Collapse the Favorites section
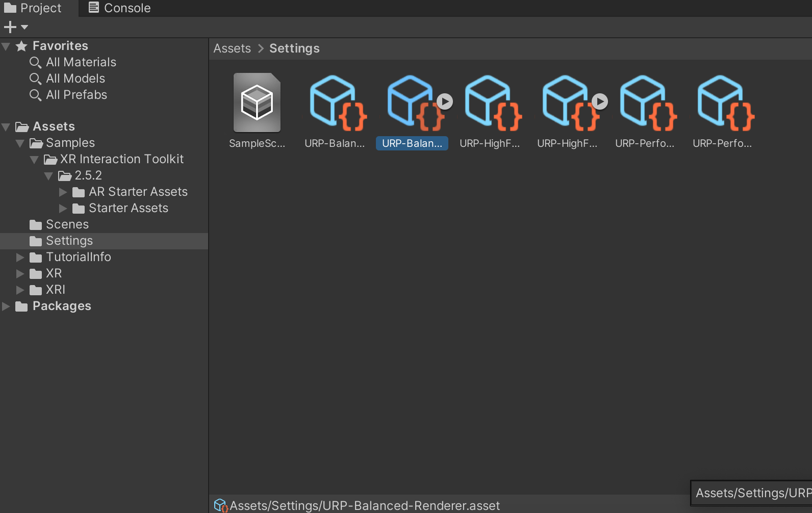 [6, 46]
